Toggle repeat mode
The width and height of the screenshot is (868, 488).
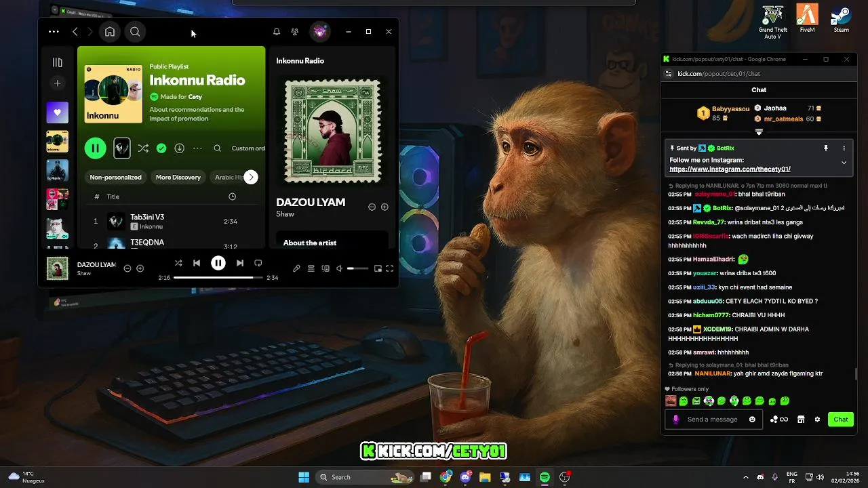tap(258, 263)
